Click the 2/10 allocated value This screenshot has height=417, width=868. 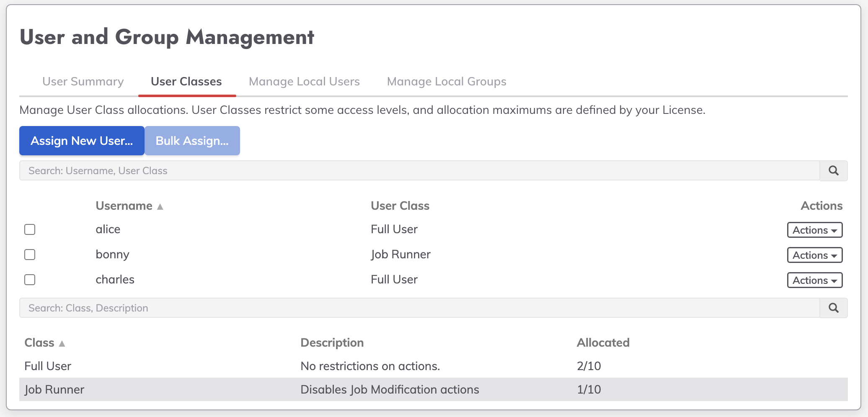tap(589, 366)
